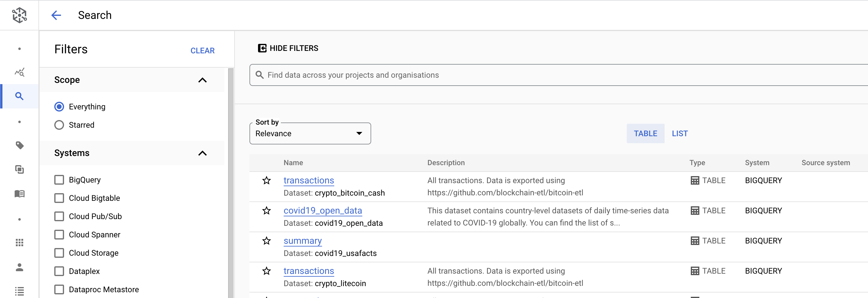Open the user profile icon in the sidebar
This screenshot has width=868, height=298.
pyautogui.click(x=19, y=267)
